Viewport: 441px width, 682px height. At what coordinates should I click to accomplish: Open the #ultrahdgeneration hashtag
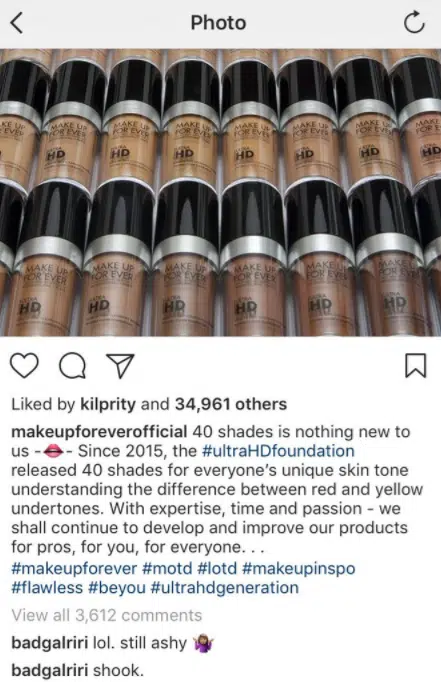(224, 588)
